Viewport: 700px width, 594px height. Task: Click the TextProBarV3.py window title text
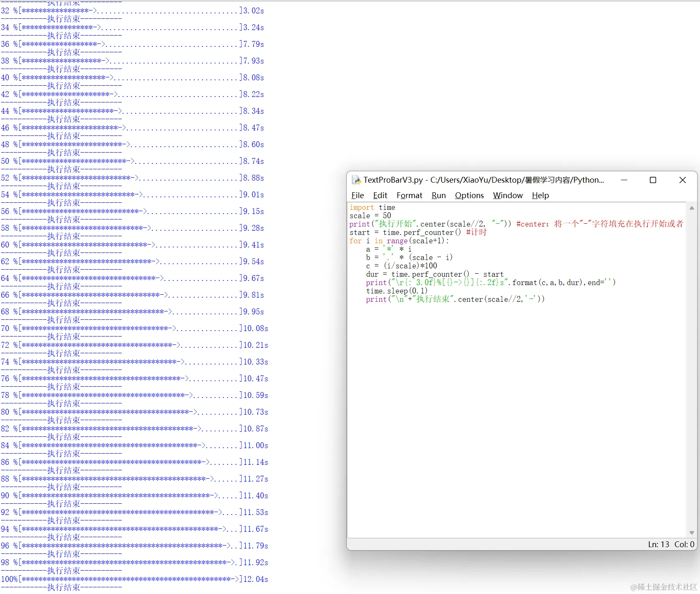tap(484, 180)
